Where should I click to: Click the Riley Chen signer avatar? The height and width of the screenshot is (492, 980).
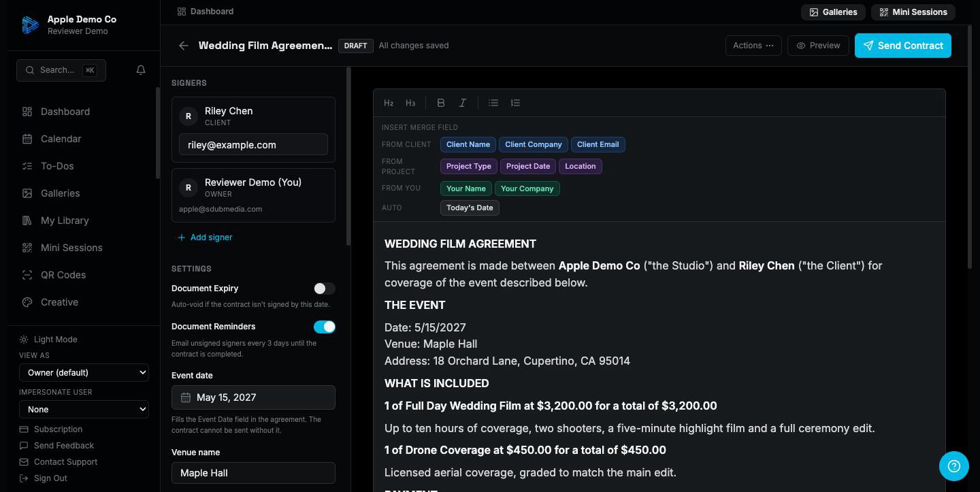tap(189, 116)
